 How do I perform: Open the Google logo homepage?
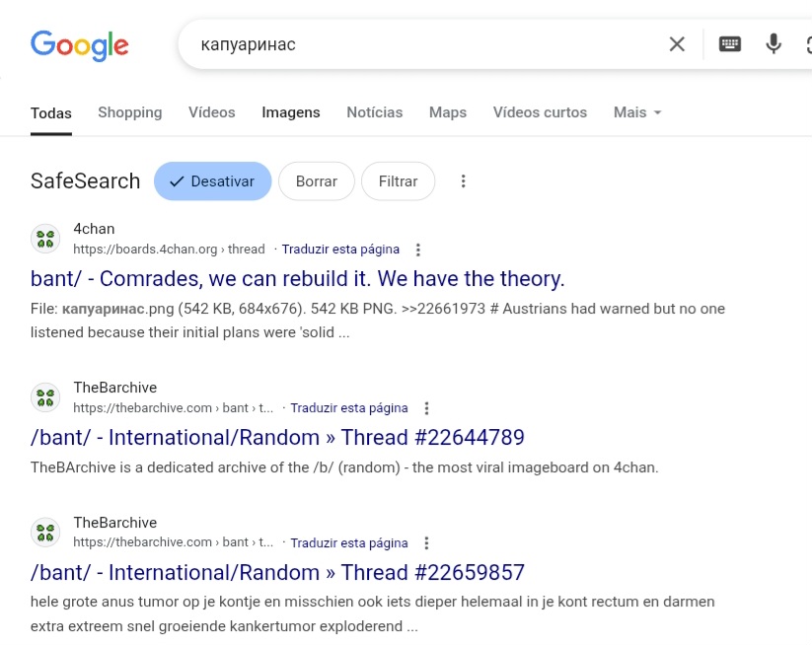(79, 45)
